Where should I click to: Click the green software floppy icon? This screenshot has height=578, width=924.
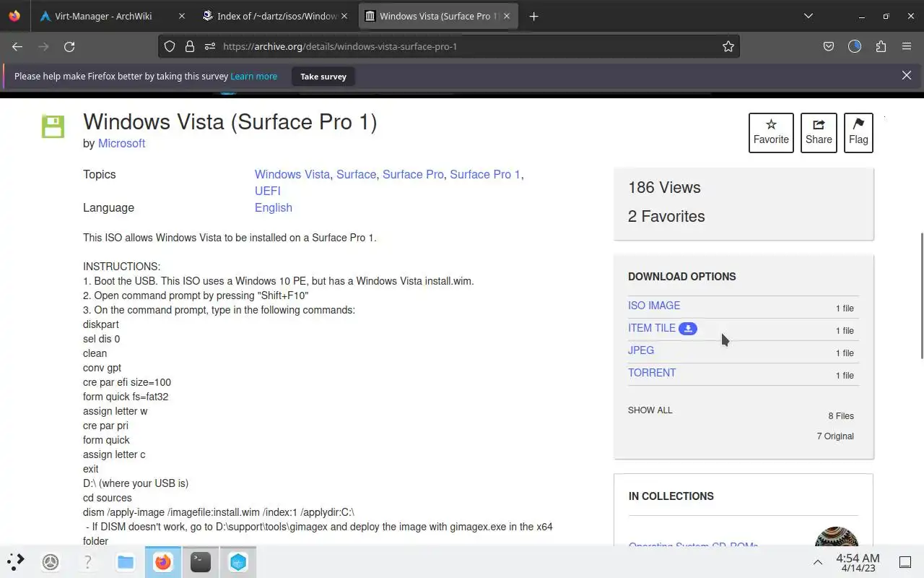click(53, 126)
